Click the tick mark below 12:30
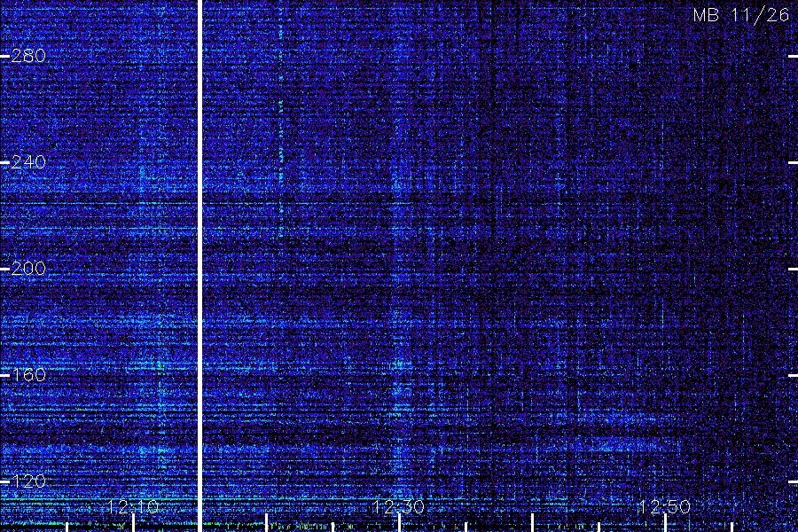 (x=399, y=523)
